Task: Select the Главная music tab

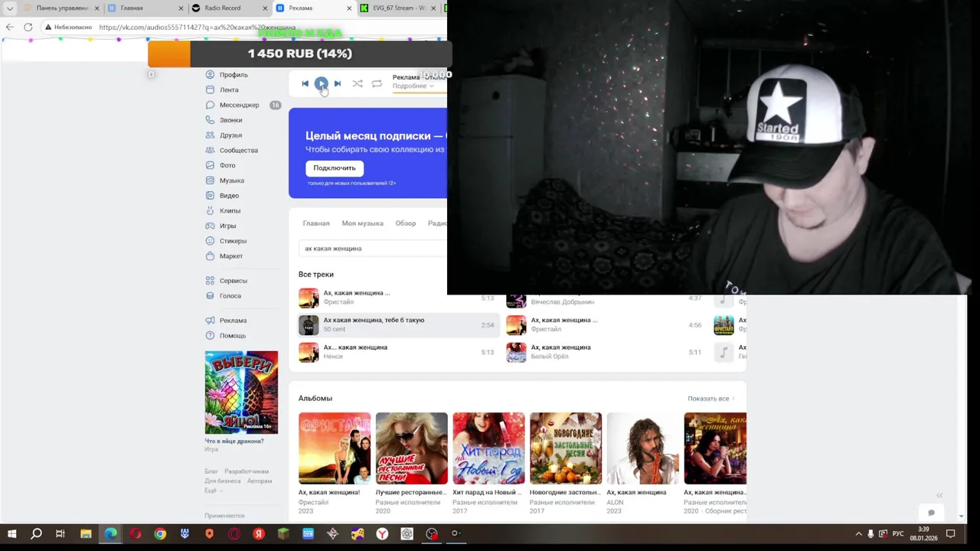Action: [316, 223]
